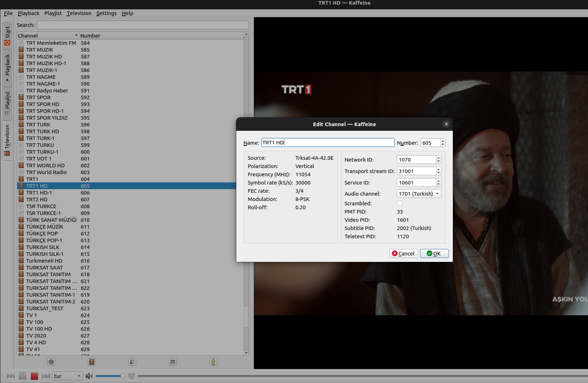Click the TRT TURK HD film icon
The width and height of the screenshot is (588, 383).
22,131
